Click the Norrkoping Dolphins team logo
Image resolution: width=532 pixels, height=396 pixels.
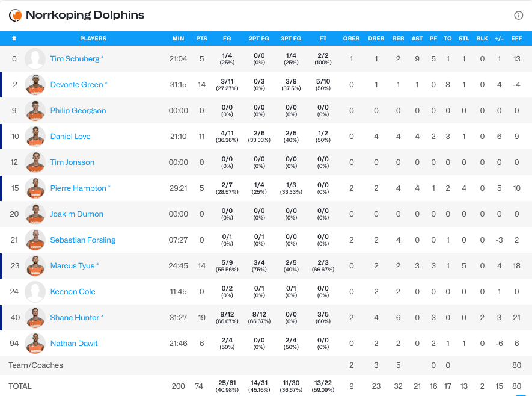15,16
